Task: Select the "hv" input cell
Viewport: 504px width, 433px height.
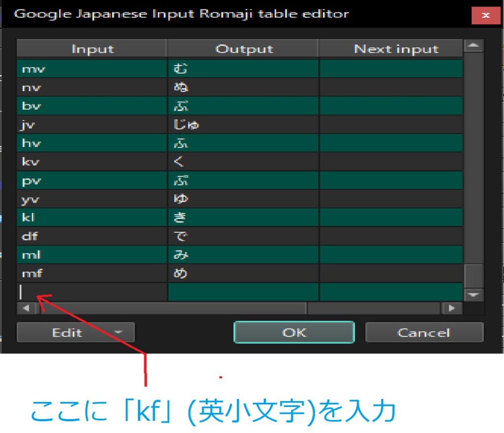Action: 92,143
